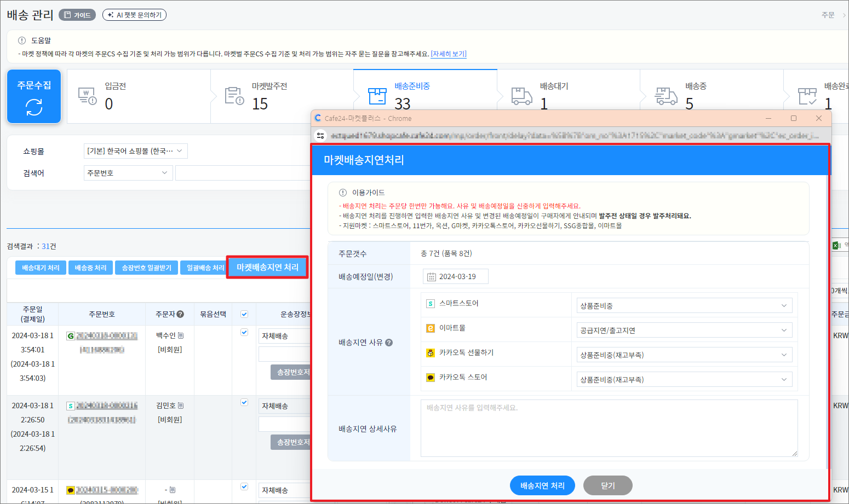Viewport: 849px width, 504px height.
Task: Click the 송장번호저장 button in 김민호 row
Action: (x=291, y=442)
